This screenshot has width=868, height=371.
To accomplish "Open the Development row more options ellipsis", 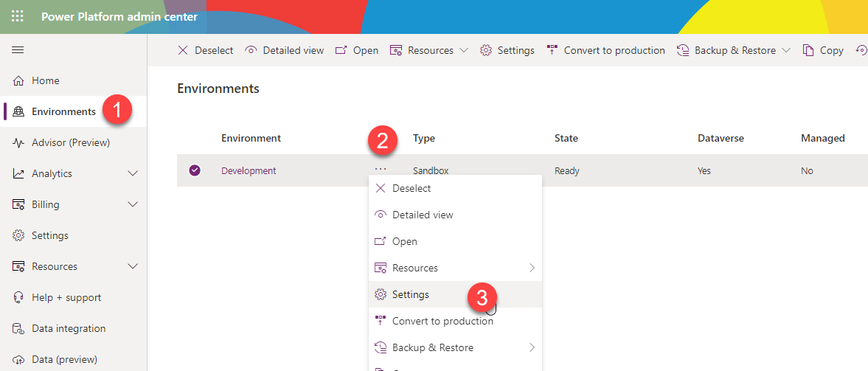I will tap(381, 168).
